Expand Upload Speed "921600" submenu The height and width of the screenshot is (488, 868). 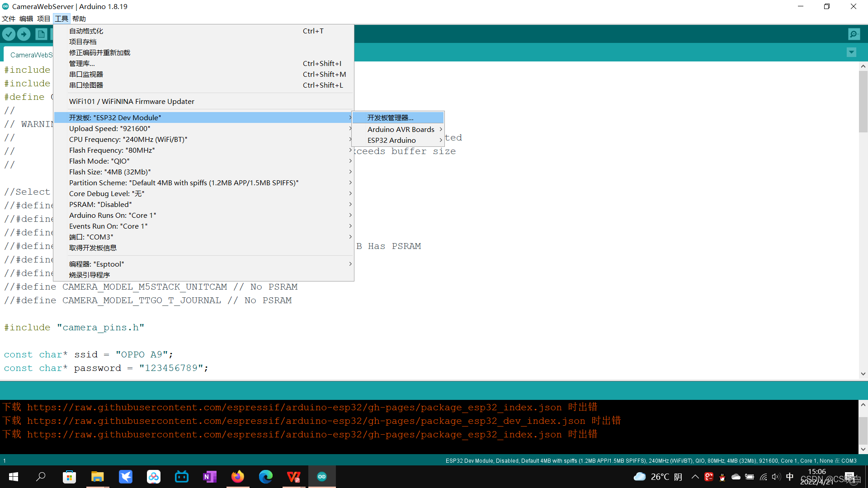point(203,128)
